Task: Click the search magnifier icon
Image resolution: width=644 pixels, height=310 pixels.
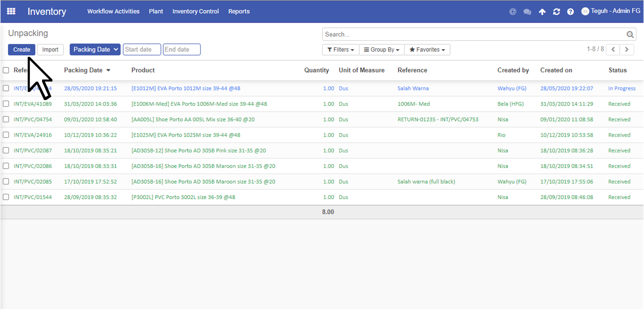Action: coord(630,34)
